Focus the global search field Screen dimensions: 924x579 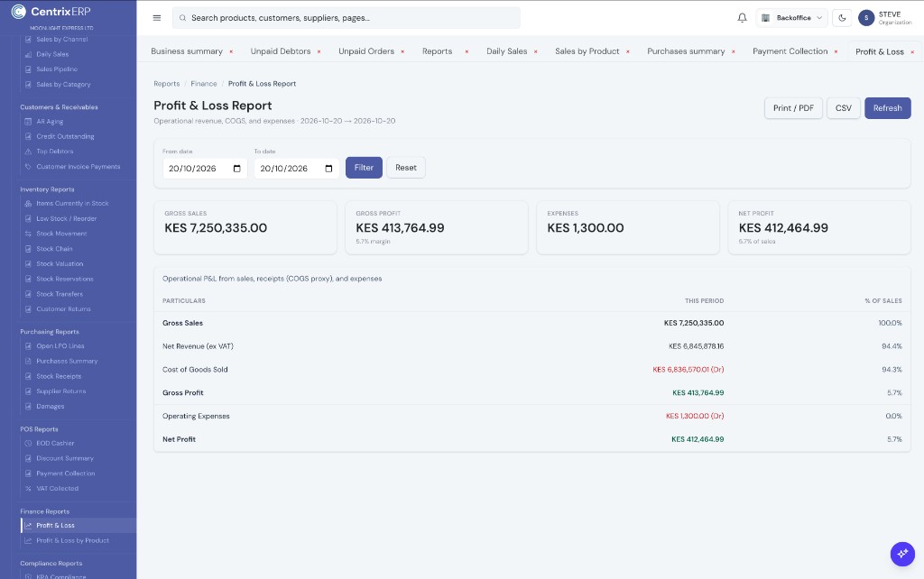pos(346,18)
